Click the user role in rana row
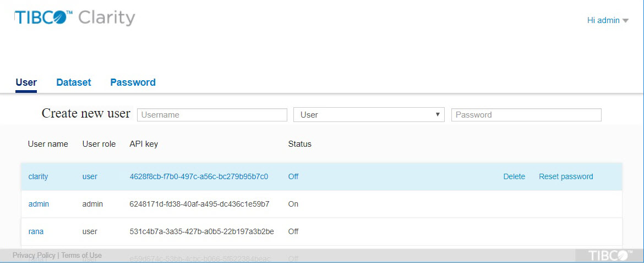 [90, 231]
